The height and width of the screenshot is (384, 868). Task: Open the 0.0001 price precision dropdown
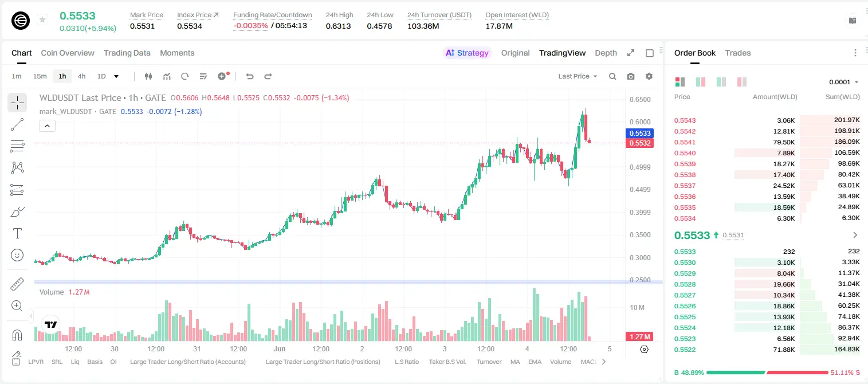[843, 82]
